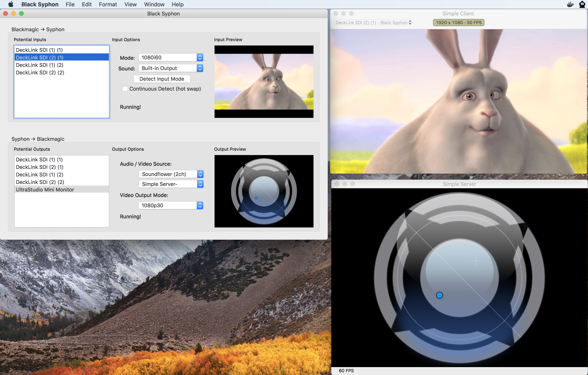Click the Detect Input Mode button
The width and height of the screenshot is (588, 375).
[x=162, y=79]
